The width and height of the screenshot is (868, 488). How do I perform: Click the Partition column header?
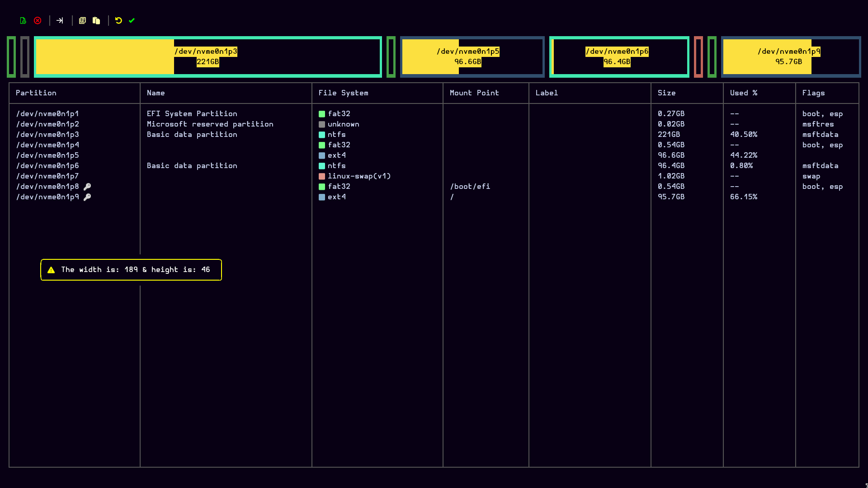(36, 93)
